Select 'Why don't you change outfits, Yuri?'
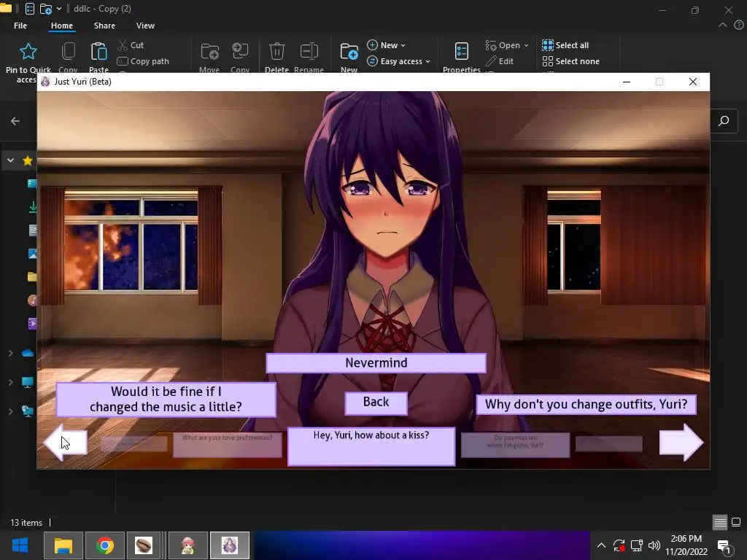The height and width of the screenshot is (560, 747). pyautogui.click(x=586, y=404)
